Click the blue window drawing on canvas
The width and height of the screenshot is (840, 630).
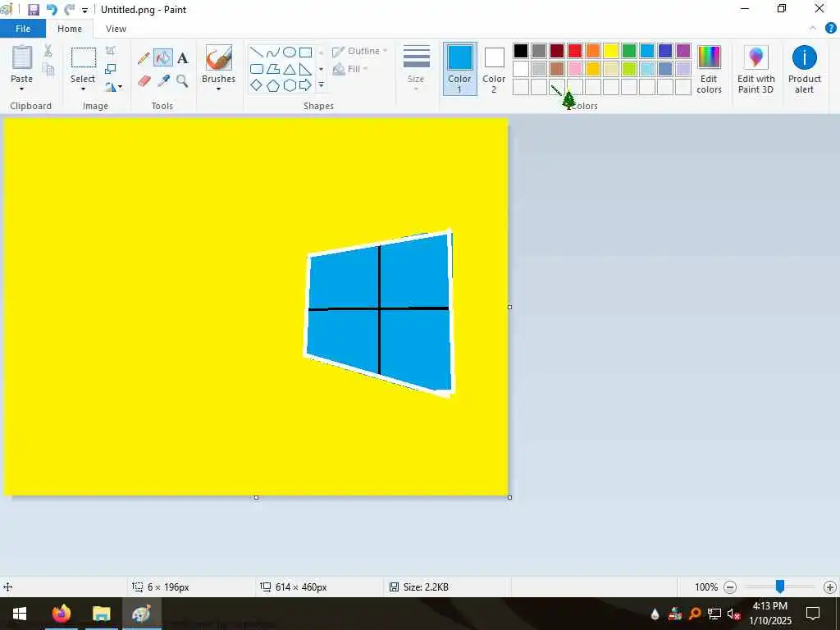tap(380, 313)
